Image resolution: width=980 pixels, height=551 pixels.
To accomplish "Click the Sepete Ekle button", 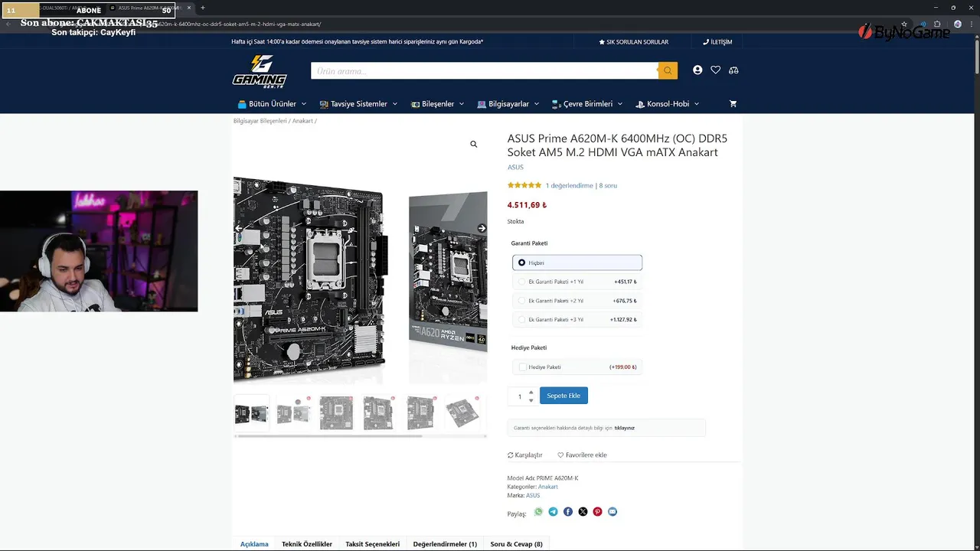I will [563, 396].
